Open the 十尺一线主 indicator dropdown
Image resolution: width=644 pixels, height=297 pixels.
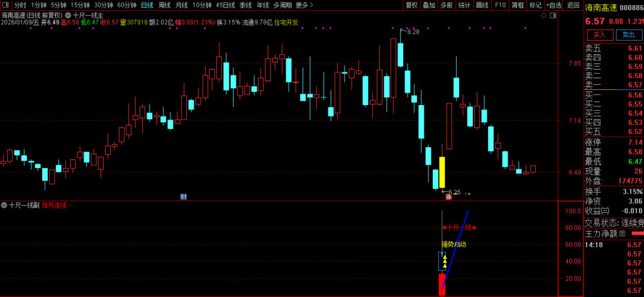tap(68, 14)
